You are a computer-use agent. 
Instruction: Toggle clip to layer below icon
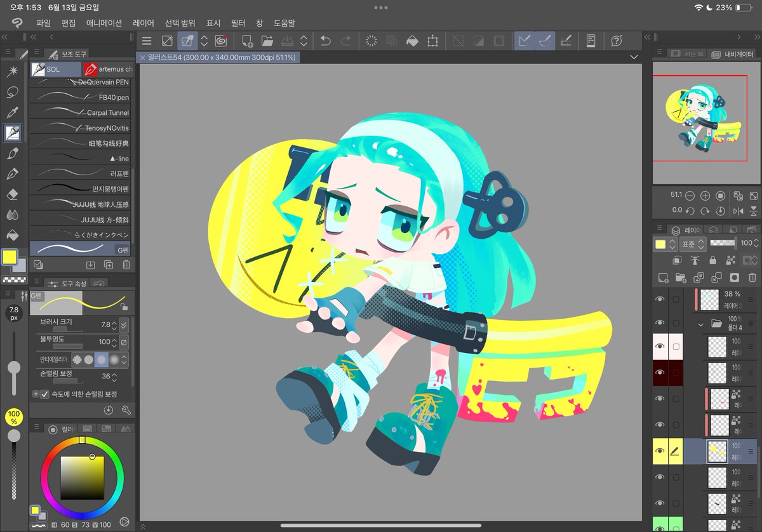click(678, 260)
